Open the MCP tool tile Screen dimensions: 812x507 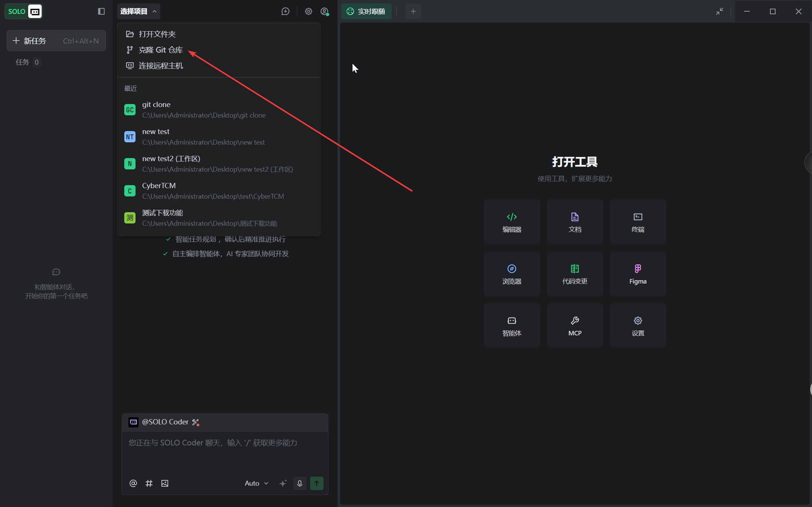575,326
